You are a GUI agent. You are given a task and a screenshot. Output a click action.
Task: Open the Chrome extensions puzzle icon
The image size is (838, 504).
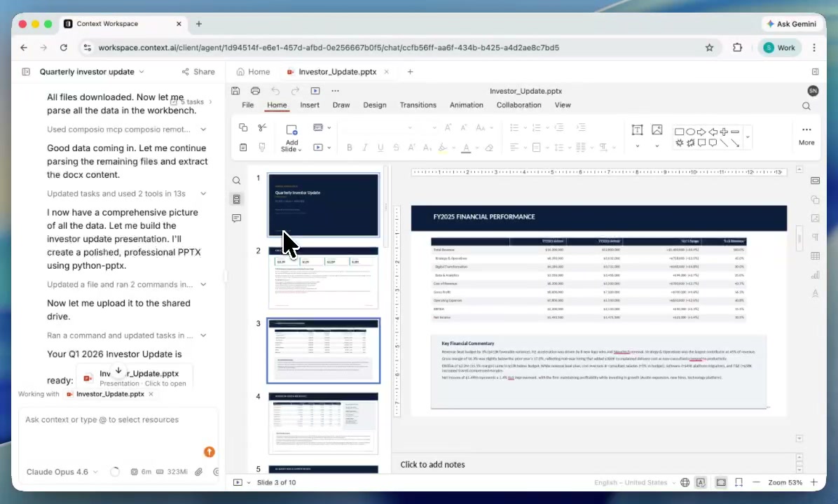(738, 48)
